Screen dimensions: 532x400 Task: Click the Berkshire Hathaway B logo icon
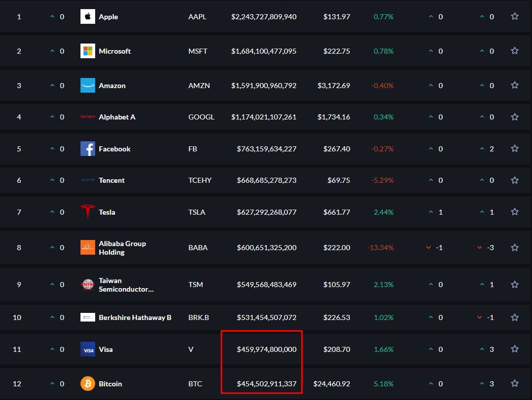(88, 317)
